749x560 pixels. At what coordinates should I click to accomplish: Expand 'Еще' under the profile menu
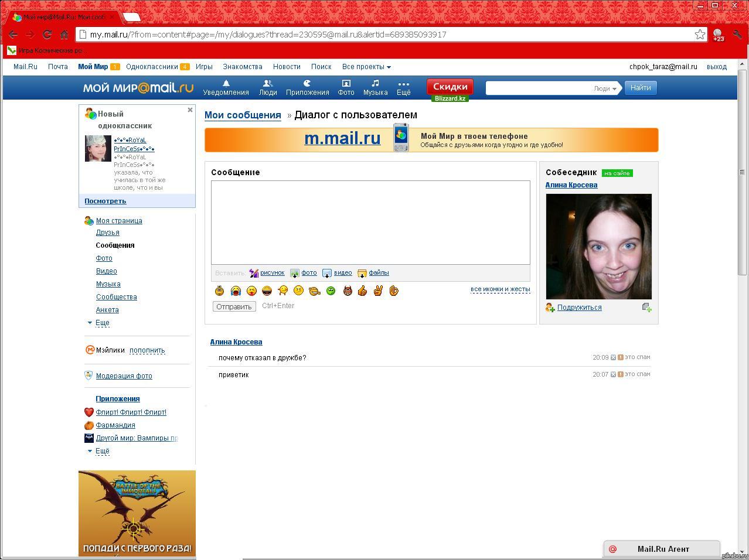click(x=102, y=323)
